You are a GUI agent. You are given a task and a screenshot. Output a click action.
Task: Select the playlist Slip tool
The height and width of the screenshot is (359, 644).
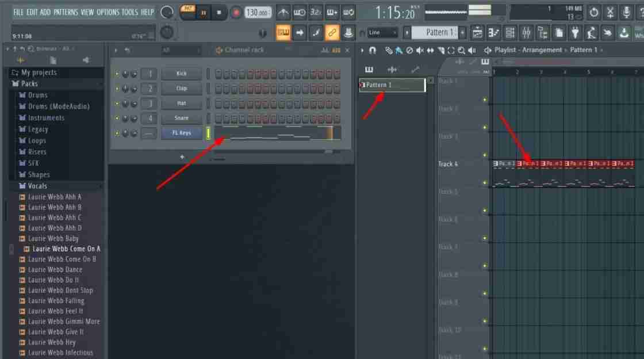[x=430, y=51]
